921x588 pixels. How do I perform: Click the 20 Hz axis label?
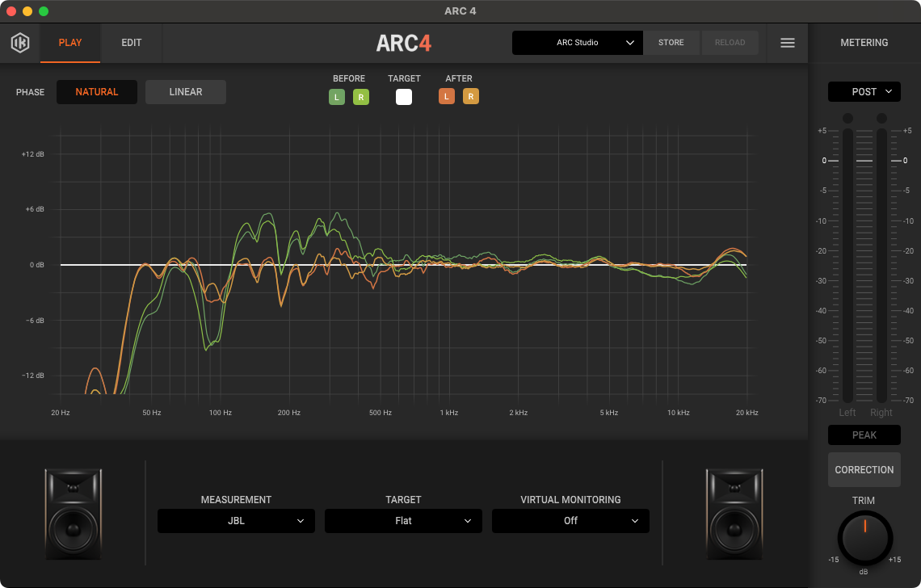coord(61,413)
